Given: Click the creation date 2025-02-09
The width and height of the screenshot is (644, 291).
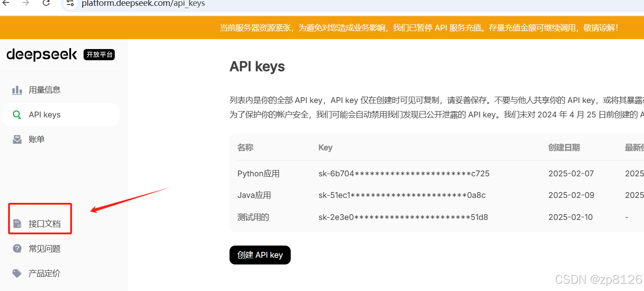Looking at the screenshot, I should [571, 195].
